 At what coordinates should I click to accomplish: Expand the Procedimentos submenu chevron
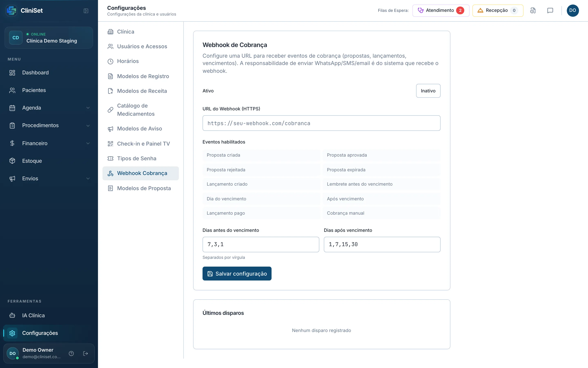pos(88,126)
